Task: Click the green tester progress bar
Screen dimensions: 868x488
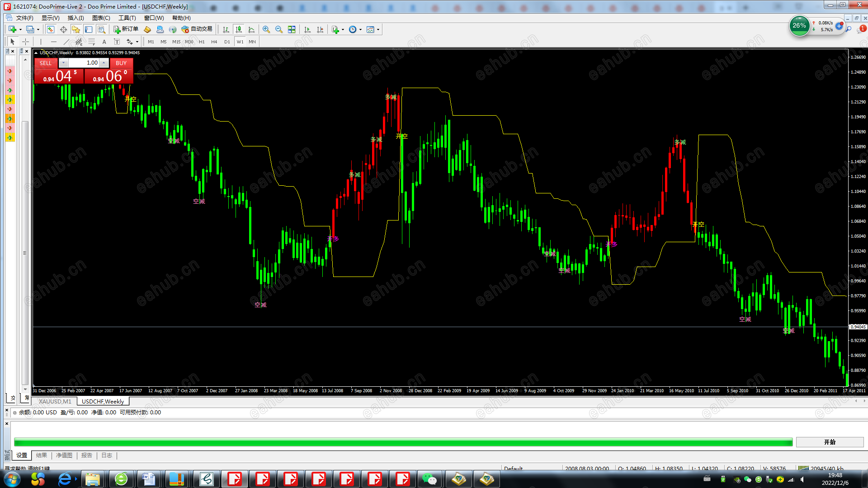Action: coord(403,442)
